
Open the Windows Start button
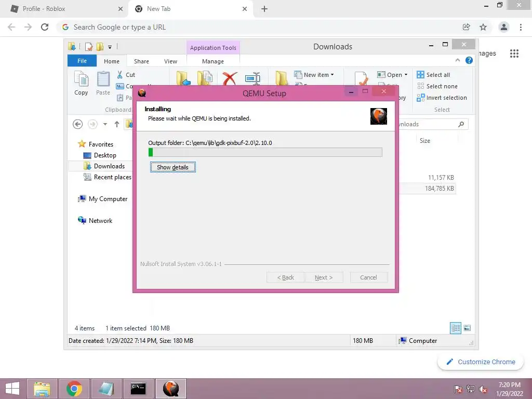(12, 389)
